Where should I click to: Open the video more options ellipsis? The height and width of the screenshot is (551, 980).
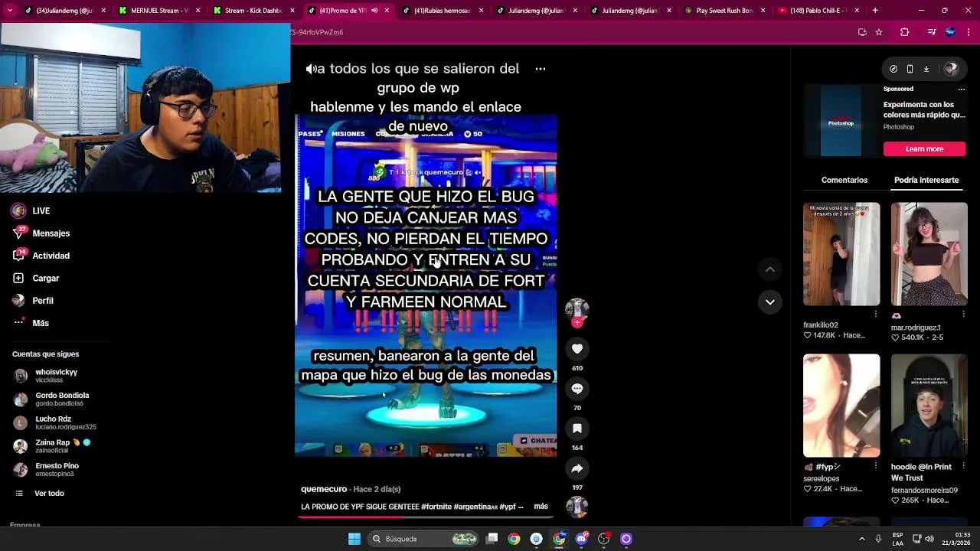click(x=541, y=69)
